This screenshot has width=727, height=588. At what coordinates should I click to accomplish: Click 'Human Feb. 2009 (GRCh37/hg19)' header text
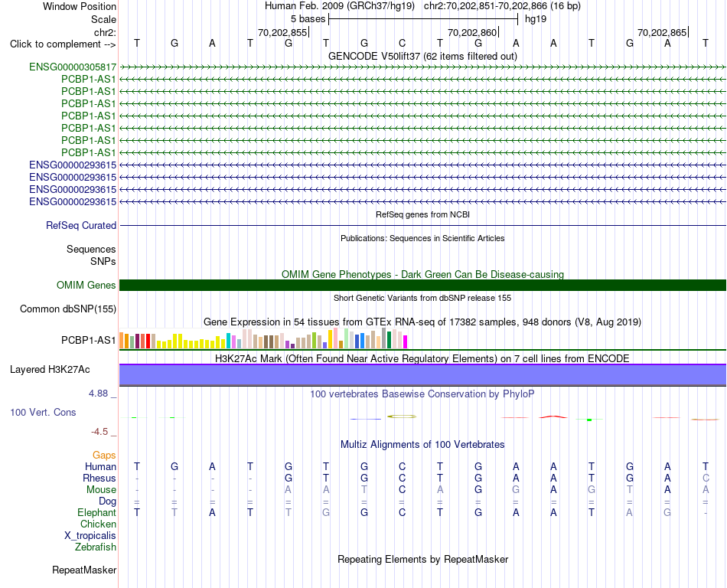(x=339, y=6)
